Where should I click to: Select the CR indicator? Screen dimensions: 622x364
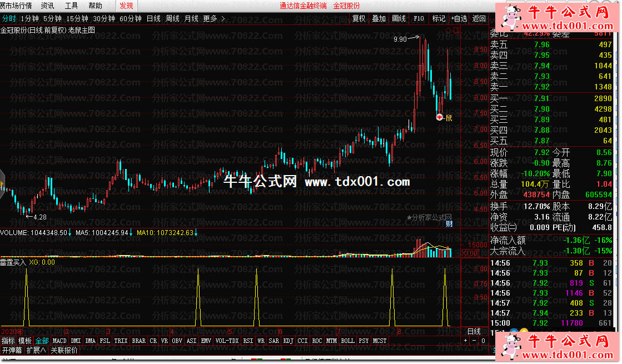pos(153,341)
